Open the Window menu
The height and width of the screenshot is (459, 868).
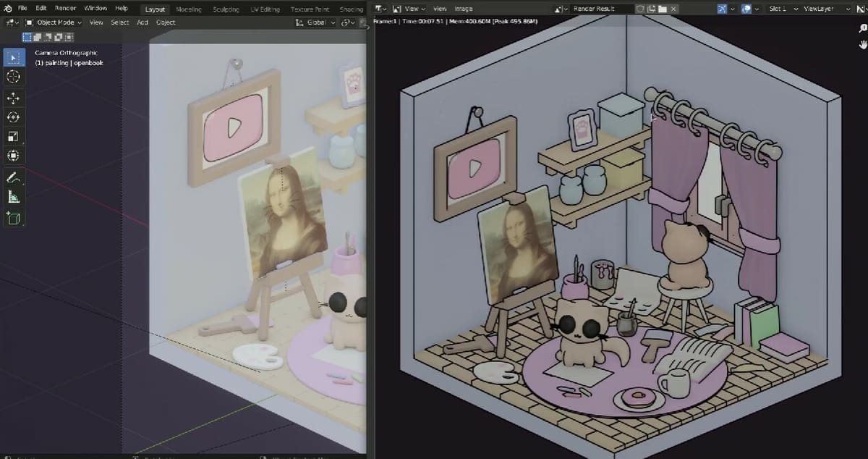[95, 8]
